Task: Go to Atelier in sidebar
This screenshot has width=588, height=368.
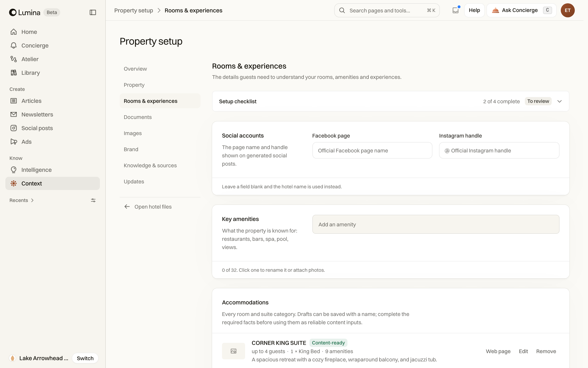Action: 53,59
